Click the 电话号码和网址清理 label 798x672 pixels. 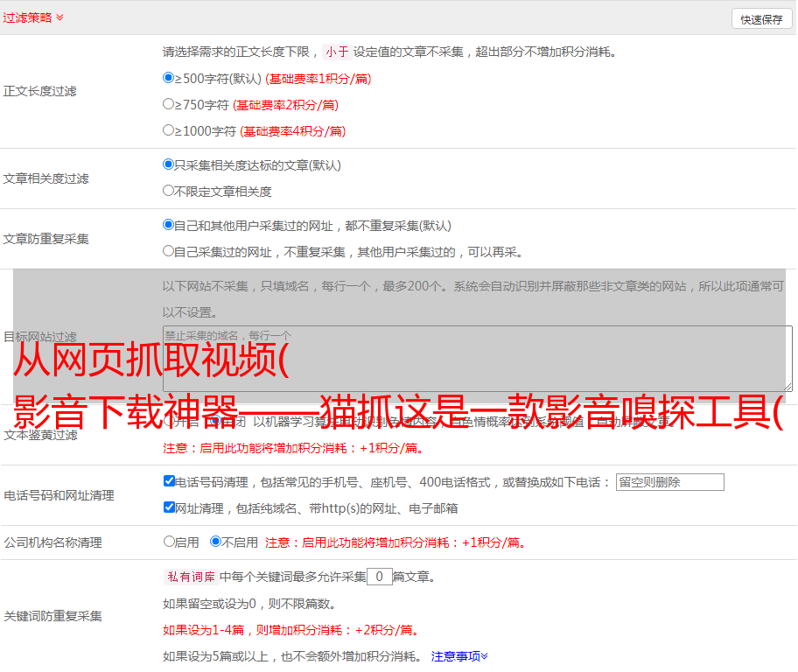tap(59, 495)
